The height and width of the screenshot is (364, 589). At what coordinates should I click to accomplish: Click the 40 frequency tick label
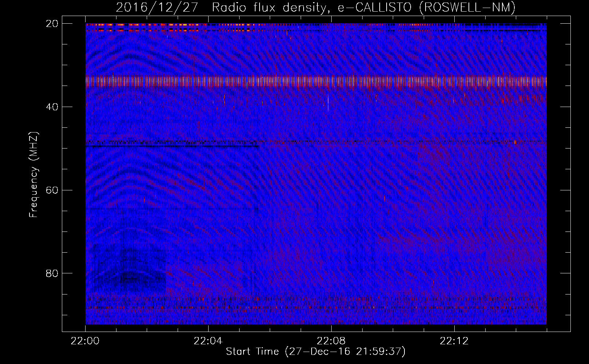click(52, 107)
